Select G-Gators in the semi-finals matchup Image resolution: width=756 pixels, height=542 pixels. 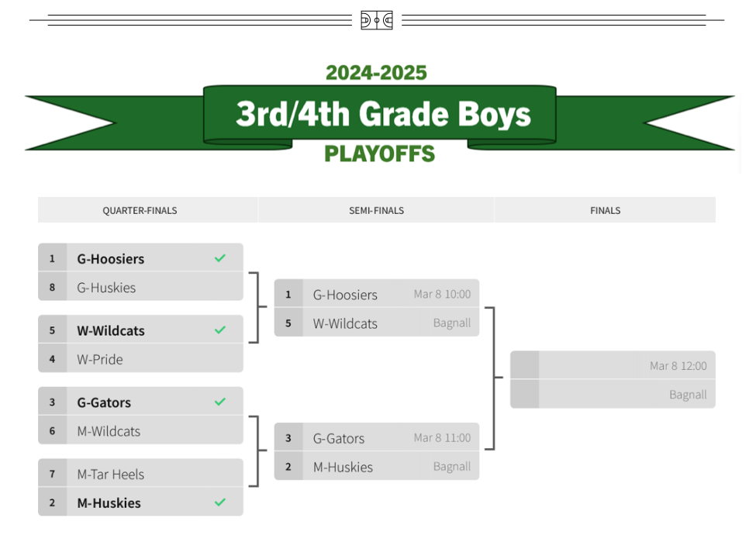(x=339, y=438)
